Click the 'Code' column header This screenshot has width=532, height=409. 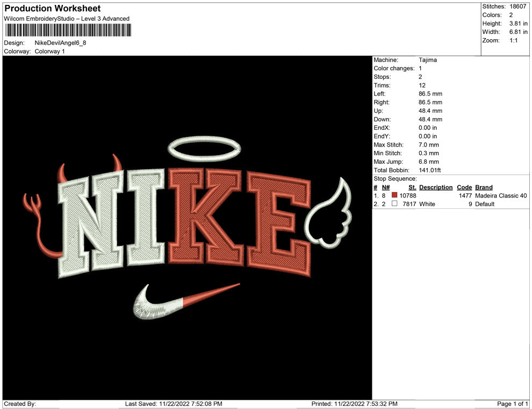pyautogui.click(x=464, y=187)
